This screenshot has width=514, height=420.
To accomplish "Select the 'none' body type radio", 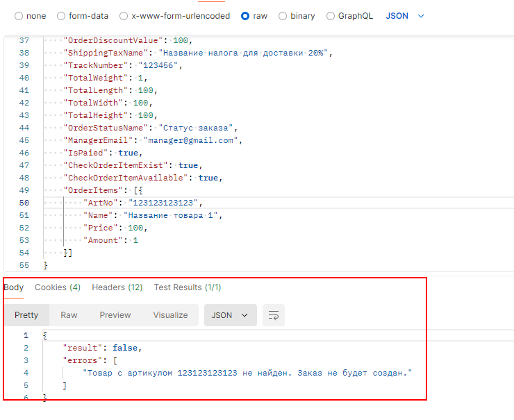I will (19, 16).
